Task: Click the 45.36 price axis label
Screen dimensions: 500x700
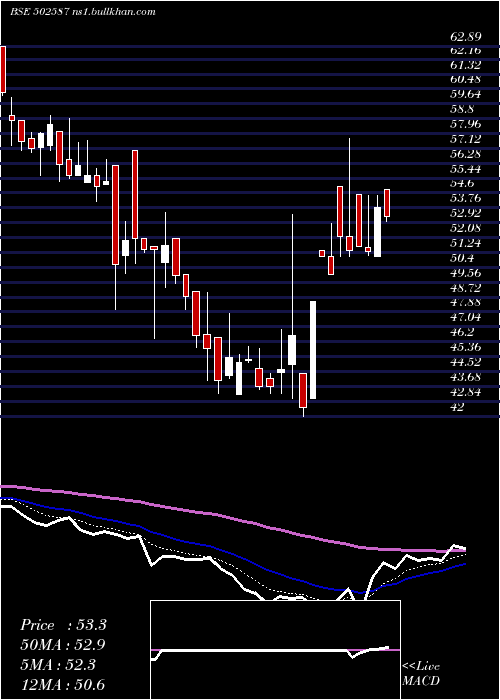Action: [465, 347]
